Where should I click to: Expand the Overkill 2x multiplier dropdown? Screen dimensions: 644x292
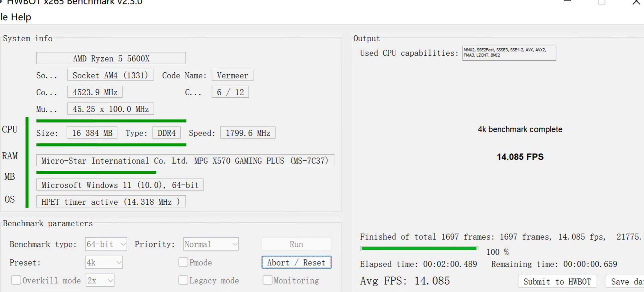click(100, 281)
